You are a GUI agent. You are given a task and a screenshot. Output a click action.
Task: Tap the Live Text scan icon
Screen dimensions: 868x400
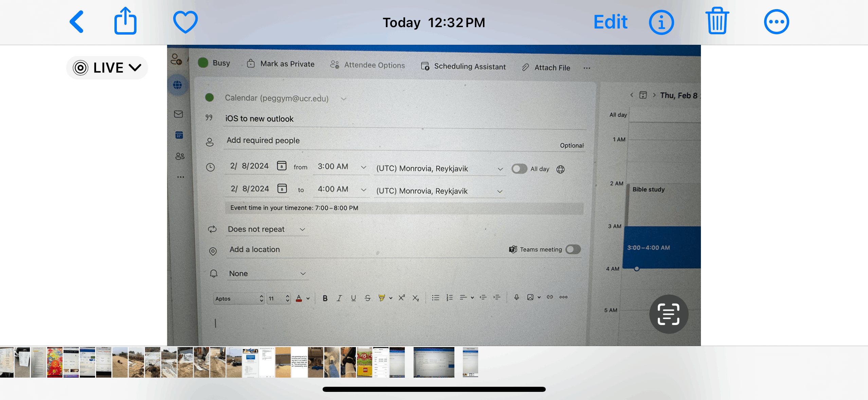point(669,314)
